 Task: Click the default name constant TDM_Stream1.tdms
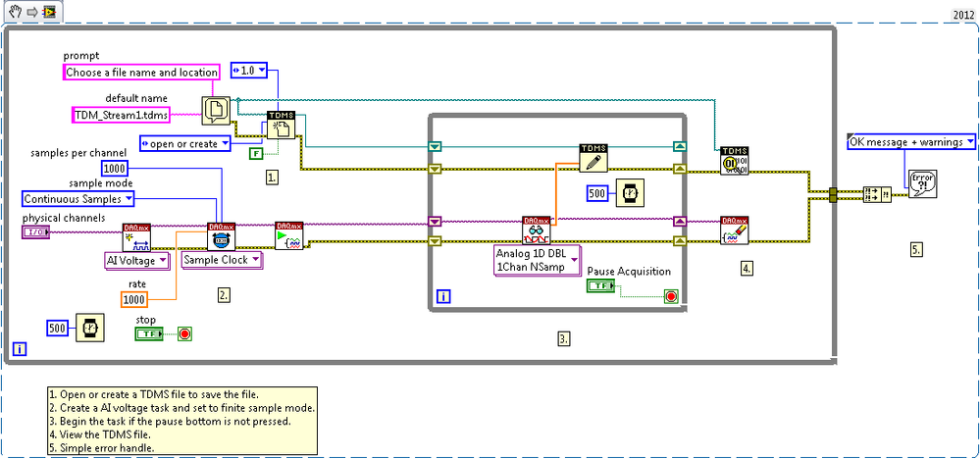[123, 115]
